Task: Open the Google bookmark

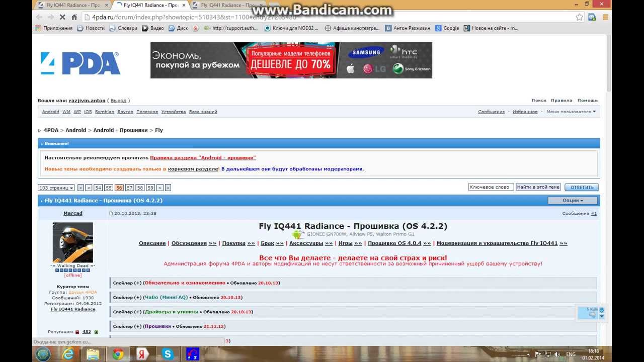Action: pyautogui.click(x=447, y=28)
